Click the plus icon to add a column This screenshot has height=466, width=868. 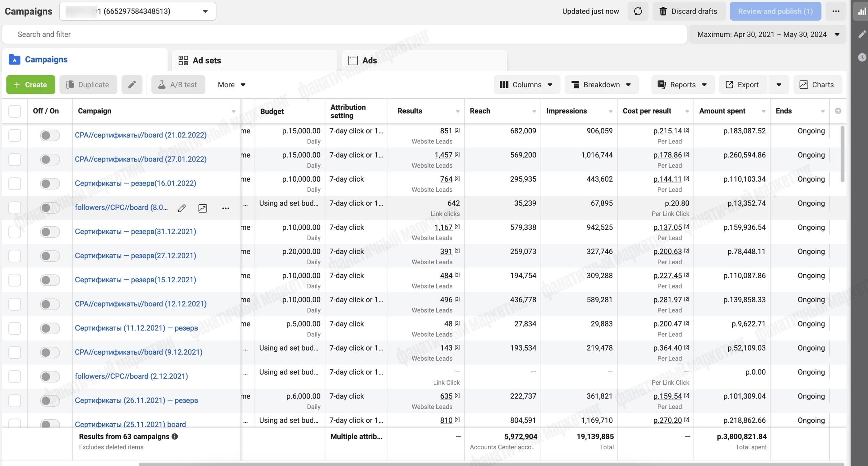pos(838,111)
